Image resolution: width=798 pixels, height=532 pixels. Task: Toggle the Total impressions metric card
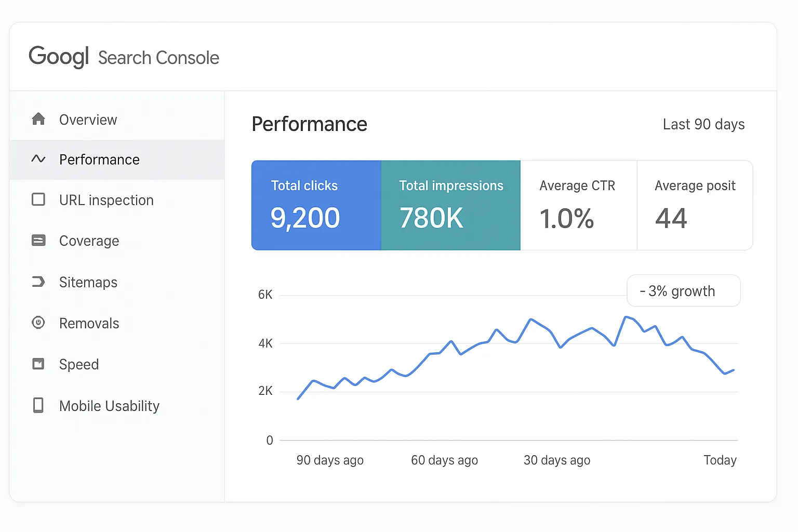coord(450,205)
